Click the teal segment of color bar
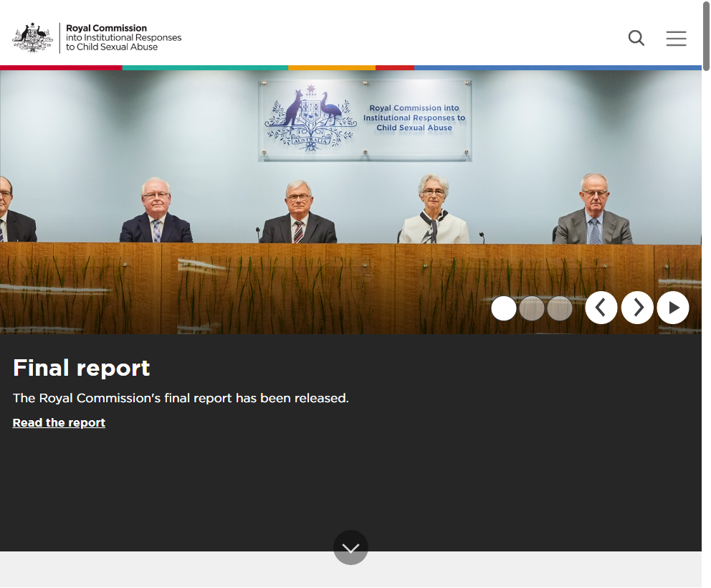Viewport: 711px width, 588px height. [204, 67]
